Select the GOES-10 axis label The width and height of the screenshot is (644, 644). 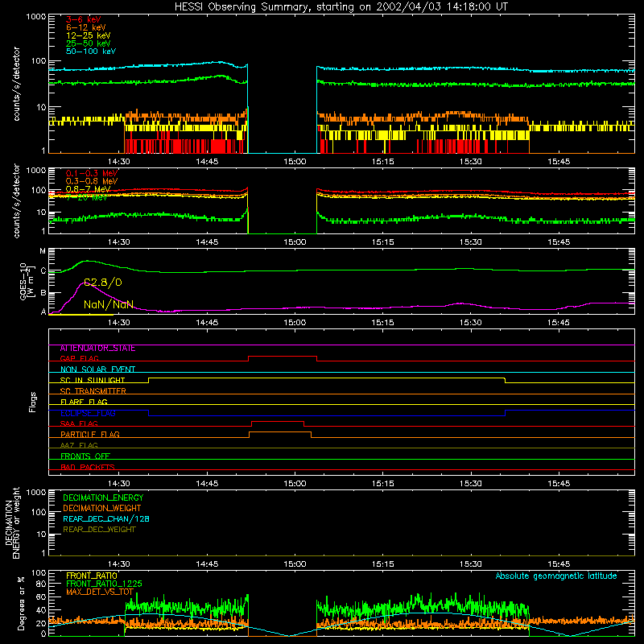[26, 282]
